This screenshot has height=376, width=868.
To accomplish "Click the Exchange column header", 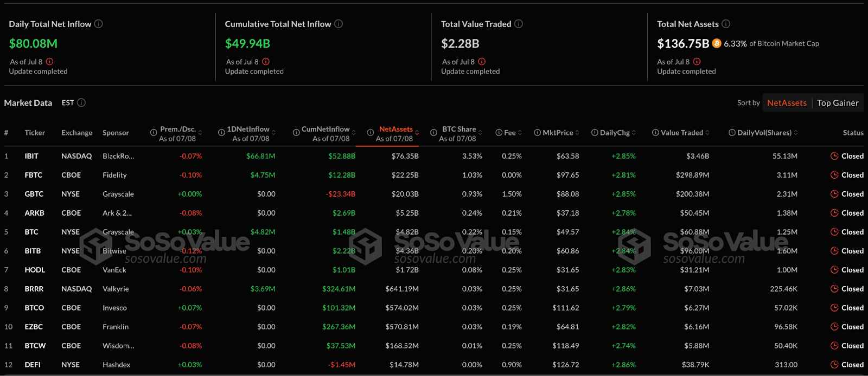I will (x=76, y=133).
